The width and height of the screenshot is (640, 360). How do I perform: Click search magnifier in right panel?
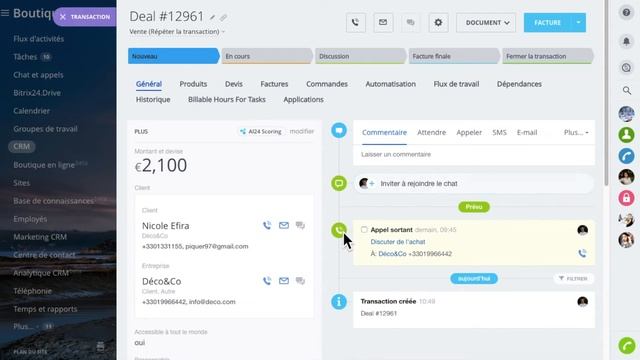(627, 90)
